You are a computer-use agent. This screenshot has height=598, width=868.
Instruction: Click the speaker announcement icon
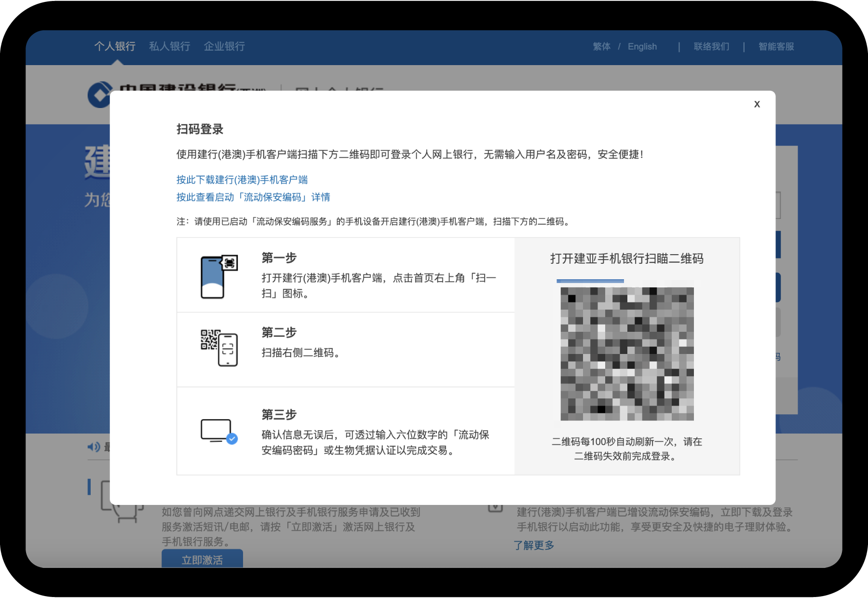[x=94, y=447]
